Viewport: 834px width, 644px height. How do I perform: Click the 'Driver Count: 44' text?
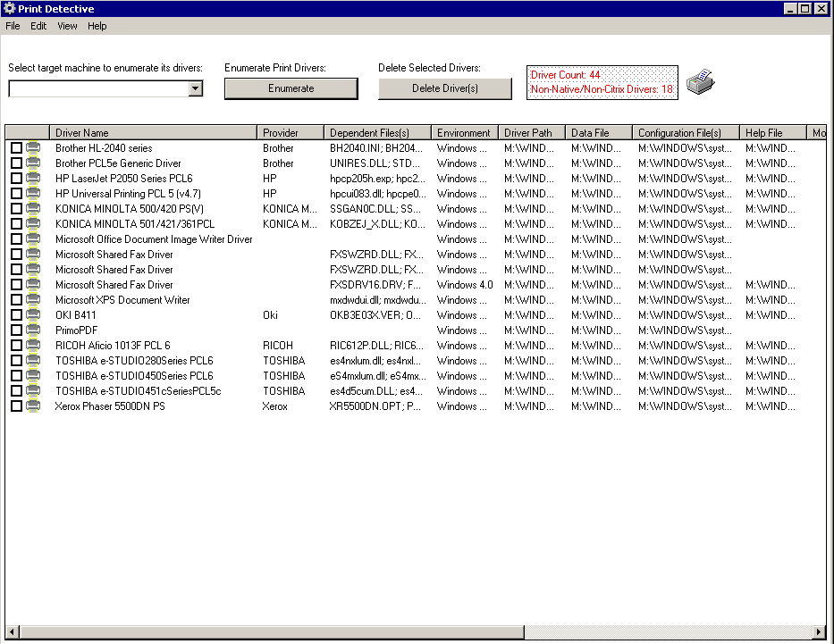[566, 75]
